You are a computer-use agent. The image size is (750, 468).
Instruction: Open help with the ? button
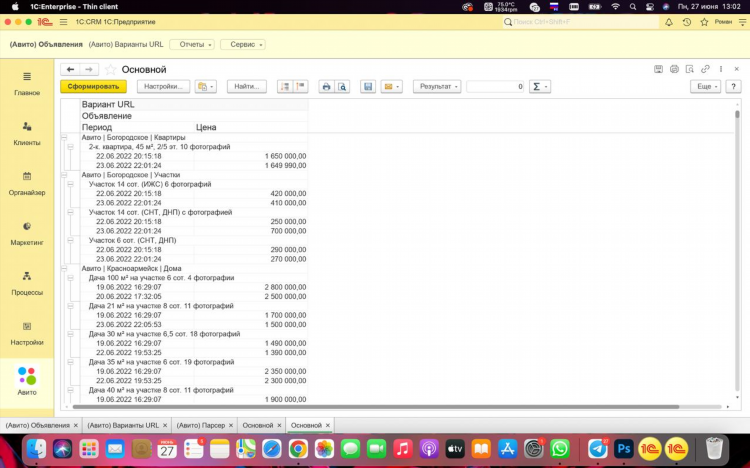coord(733,87)
